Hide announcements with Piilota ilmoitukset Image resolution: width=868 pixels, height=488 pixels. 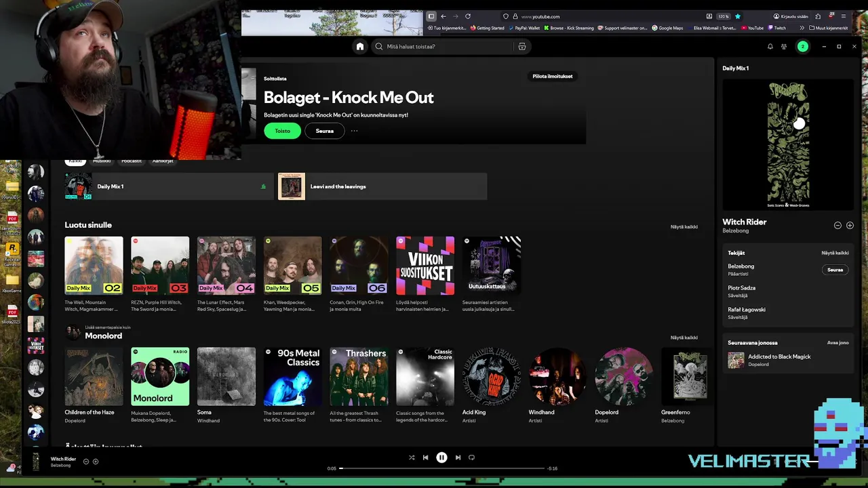pos(553,77)
